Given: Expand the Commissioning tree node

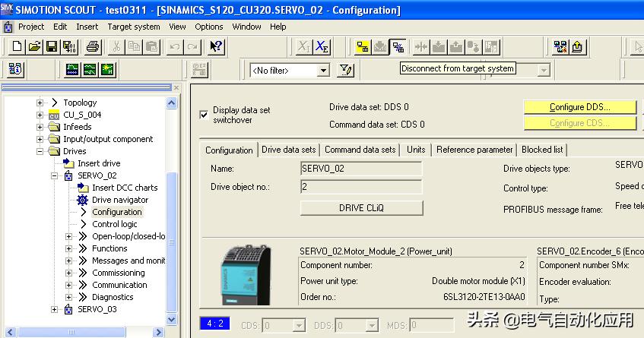Looking at the screenshot, I should pos(68,273).
